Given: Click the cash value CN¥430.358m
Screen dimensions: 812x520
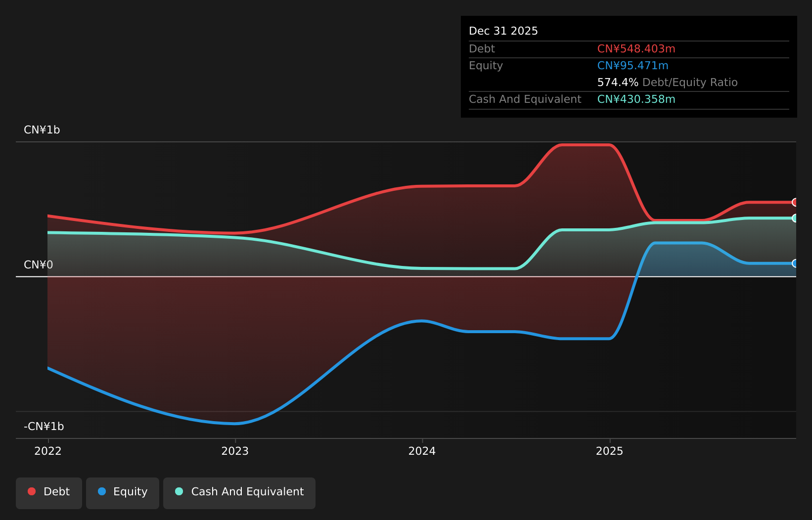Looking at the screenshot, I should click(636, 99).
